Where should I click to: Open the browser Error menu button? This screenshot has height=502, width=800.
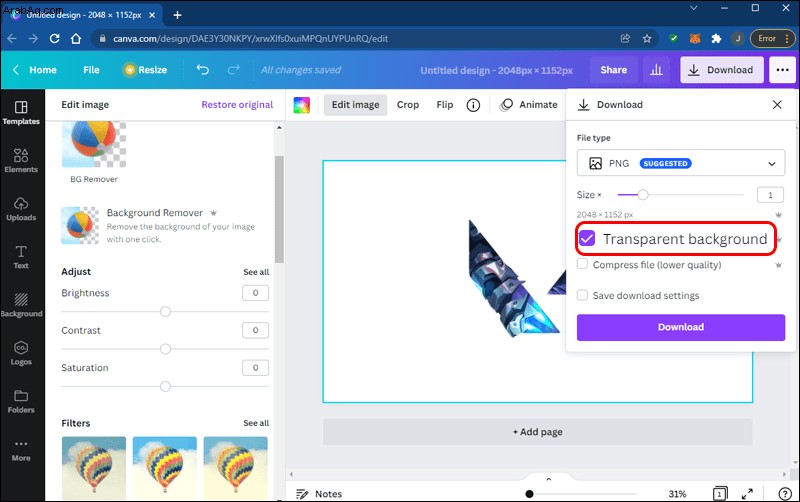point(772,39)
